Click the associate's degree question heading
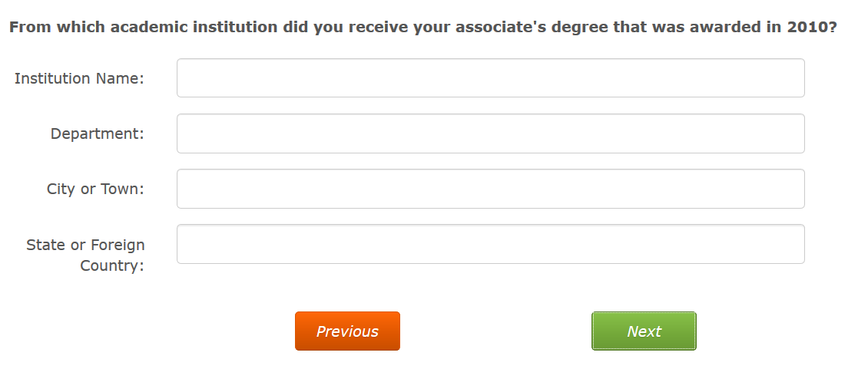This screenshot has width=868, height=369. [x=422, y=28]
